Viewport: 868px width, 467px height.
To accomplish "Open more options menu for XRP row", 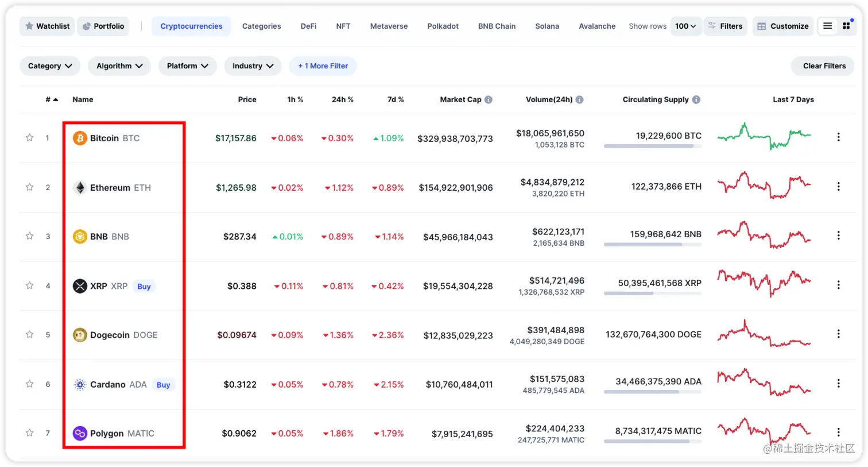I will [x=838, y=285].
